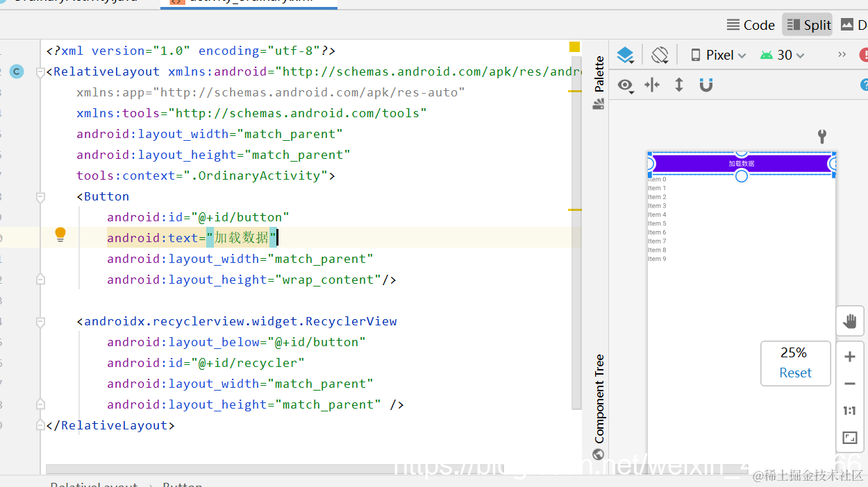Switch to Code view mode

pyautogui.click(x=751, y=25)
